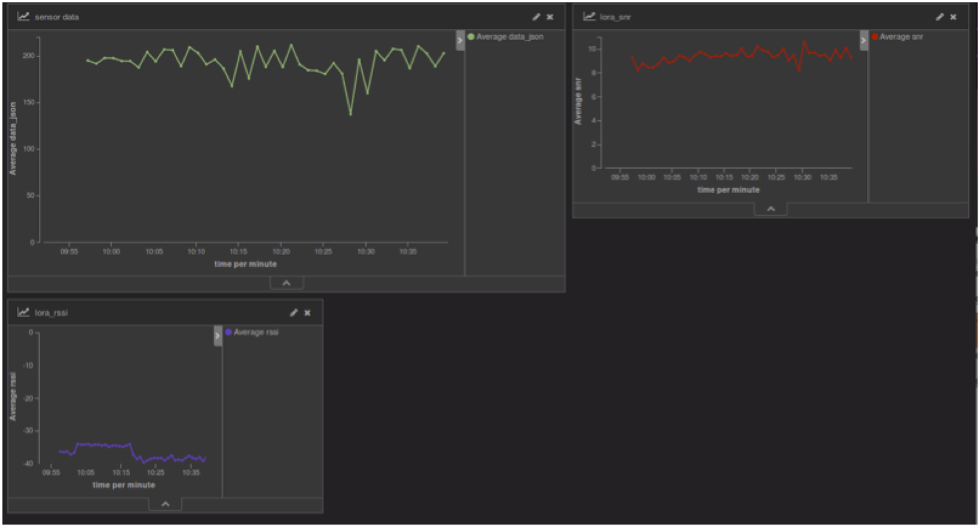
Task: Edit the lora_rssi visualization
Action: point(293,312)
